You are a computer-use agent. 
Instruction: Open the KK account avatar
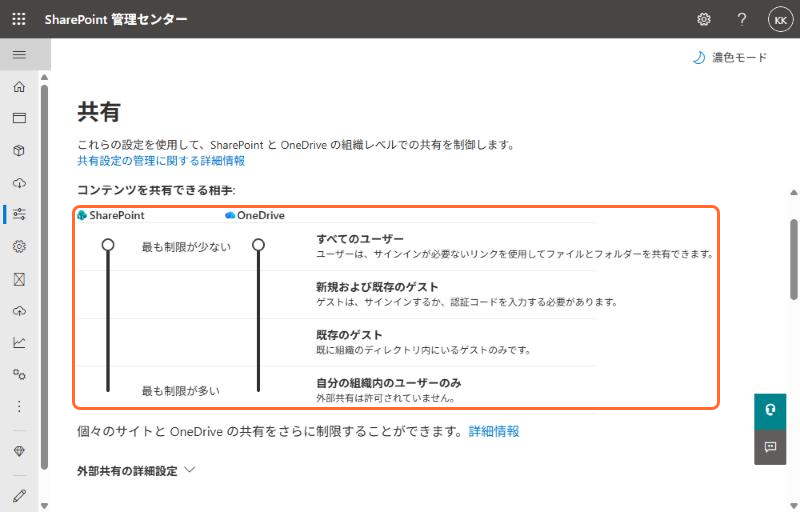tap(780, 19)
